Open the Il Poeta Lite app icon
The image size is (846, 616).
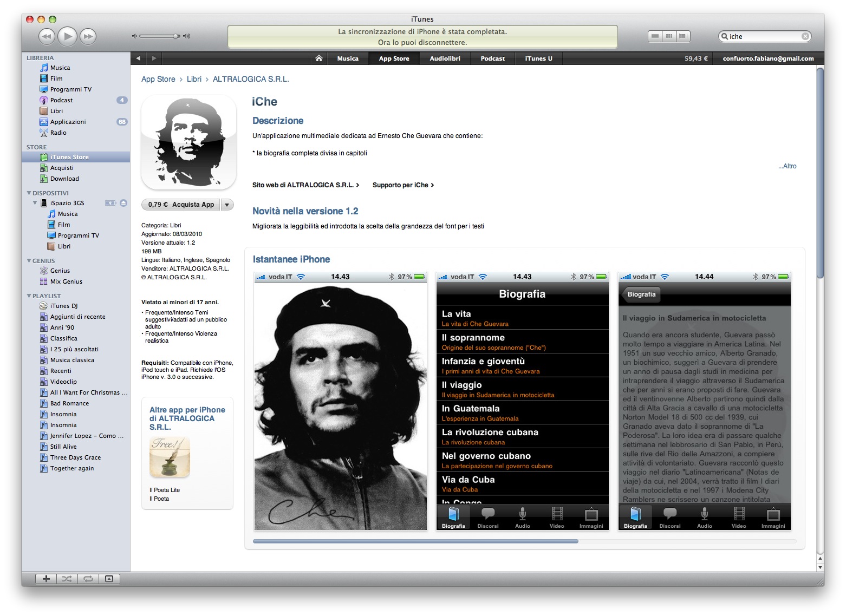click(x=170, y=457)
